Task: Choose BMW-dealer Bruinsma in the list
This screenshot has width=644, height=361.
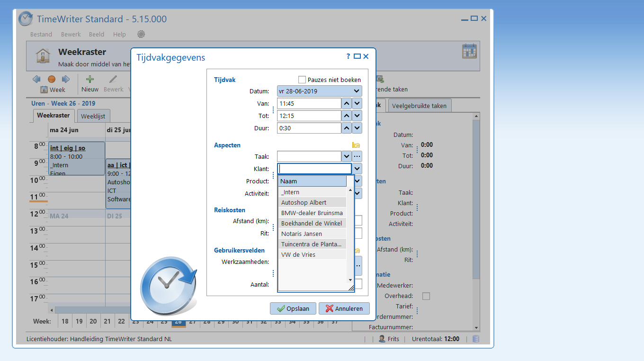Action: (x=313, y=213)
